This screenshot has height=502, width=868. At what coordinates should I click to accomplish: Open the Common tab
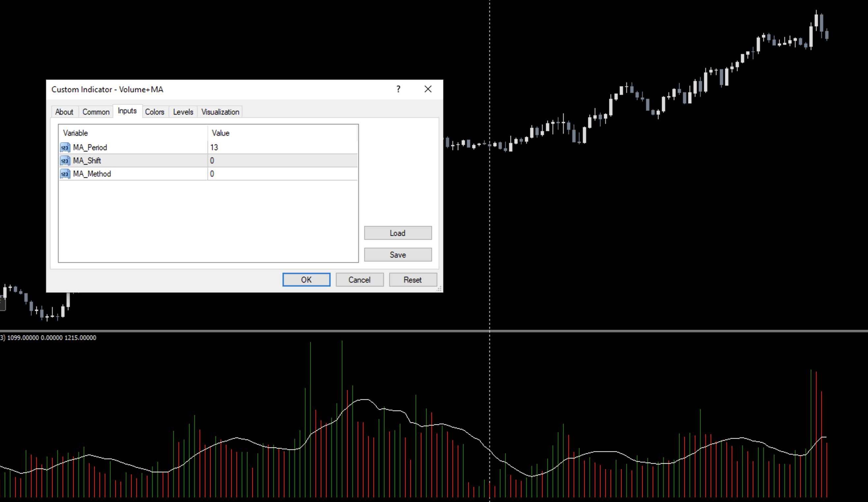point(96,112)
